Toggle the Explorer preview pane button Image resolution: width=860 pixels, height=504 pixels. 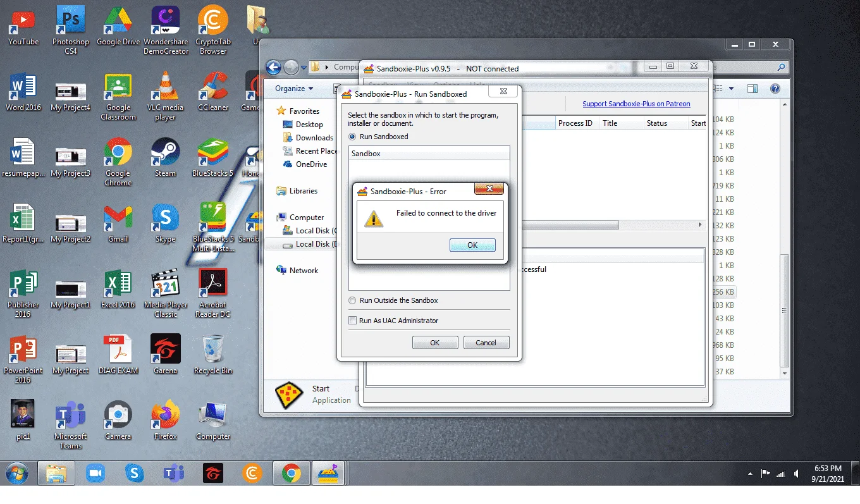pyautogui.click(x=752, y=89)
